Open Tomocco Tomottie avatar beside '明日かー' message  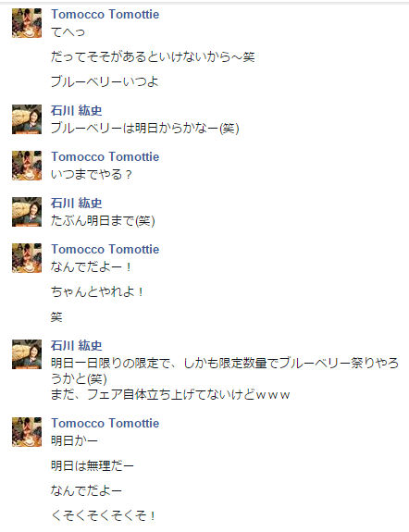pyautogui.click(x=27, y=432)
